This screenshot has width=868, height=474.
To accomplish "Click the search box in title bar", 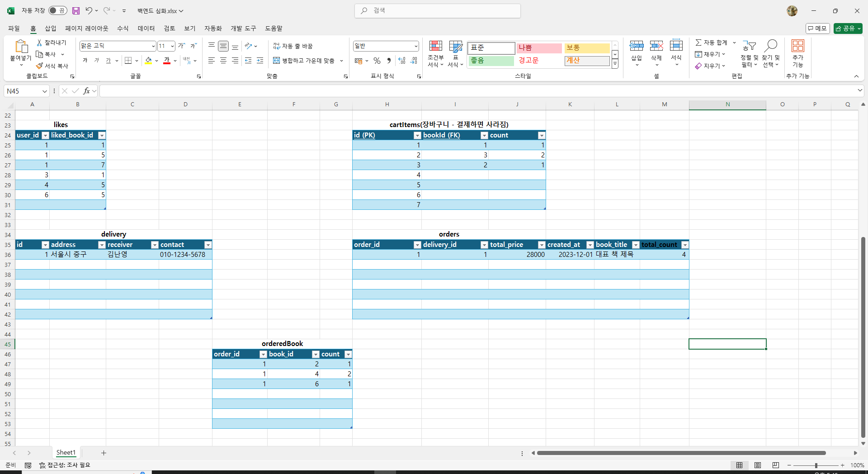I will click(438, 11).
